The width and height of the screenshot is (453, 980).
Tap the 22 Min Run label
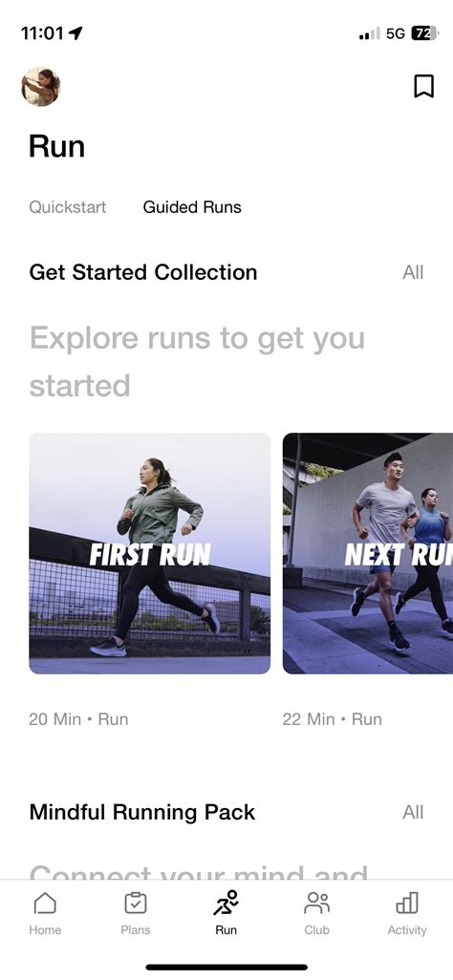[333, 718]
